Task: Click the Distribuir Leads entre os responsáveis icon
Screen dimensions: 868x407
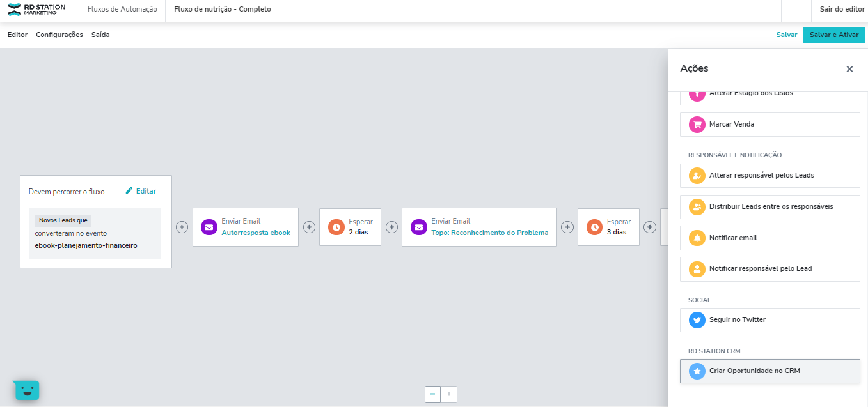Action: [x=697, y=207]
